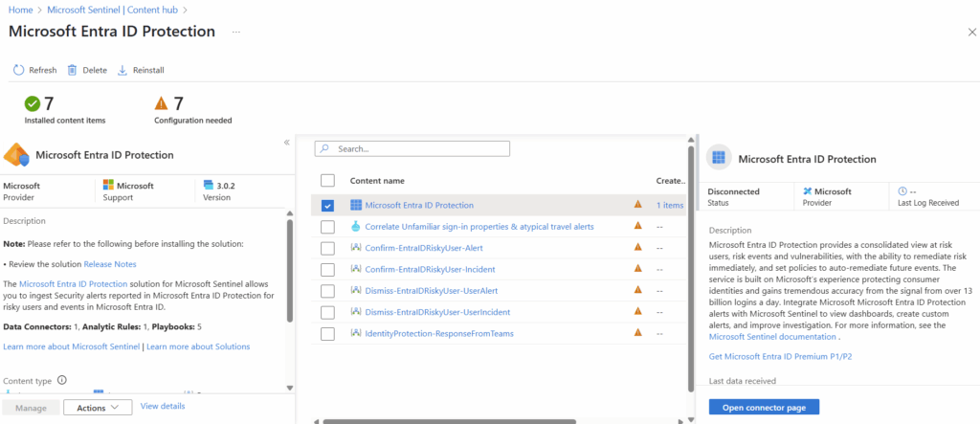Screen dimensions: 980x424
Task: Click the content list vertical scrollbar
Action: 691,268
